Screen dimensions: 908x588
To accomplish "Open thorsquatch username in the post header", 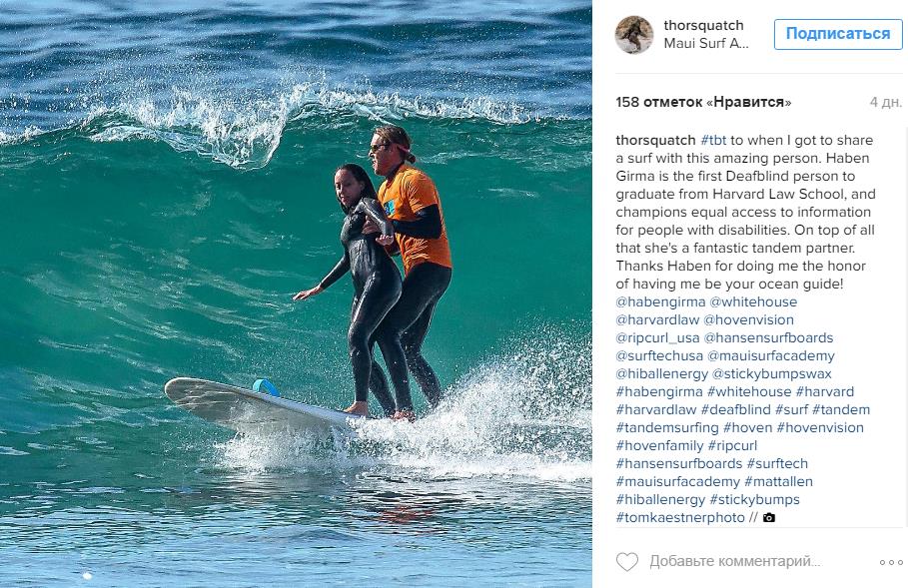I will [703, 25].
